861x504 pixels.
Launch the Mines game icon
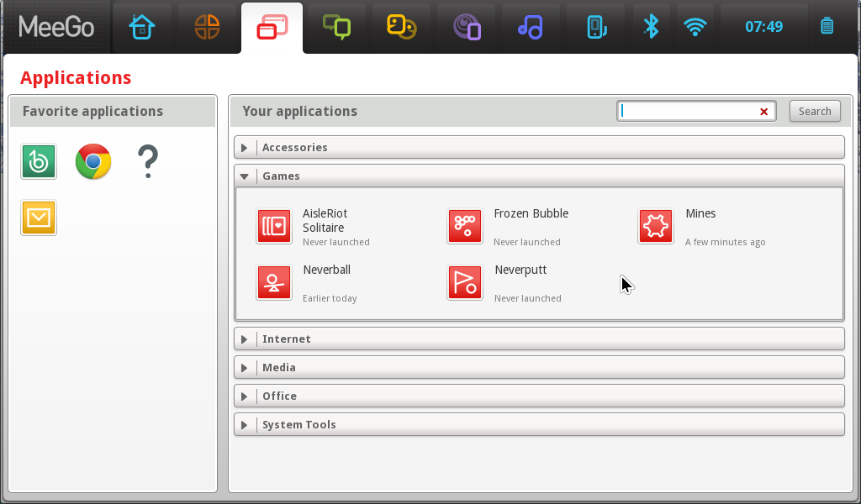click(x=656, y=226)
